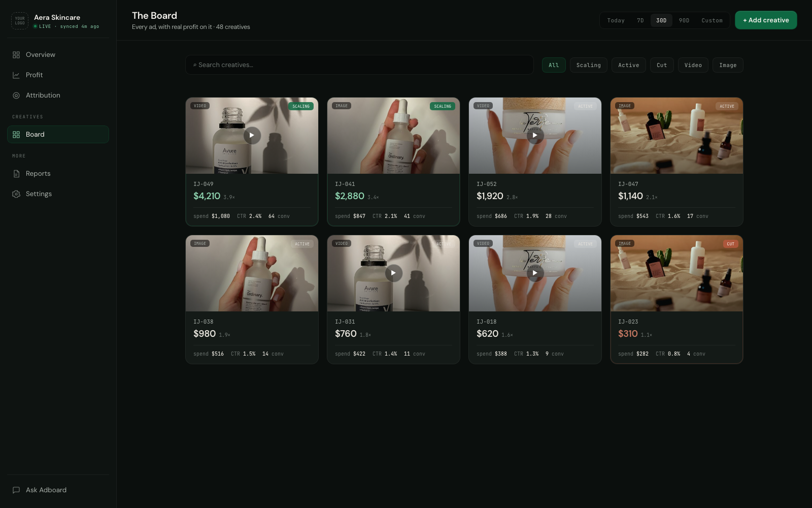Click the $760 profit value
This screenshot has height=508, width=812.
tap(346, 334)
